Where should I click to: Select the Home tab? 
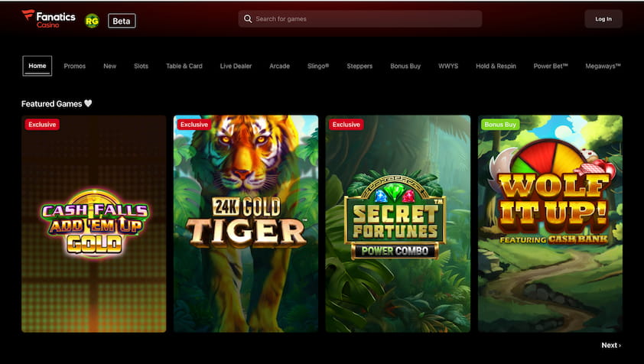(37, 66)
